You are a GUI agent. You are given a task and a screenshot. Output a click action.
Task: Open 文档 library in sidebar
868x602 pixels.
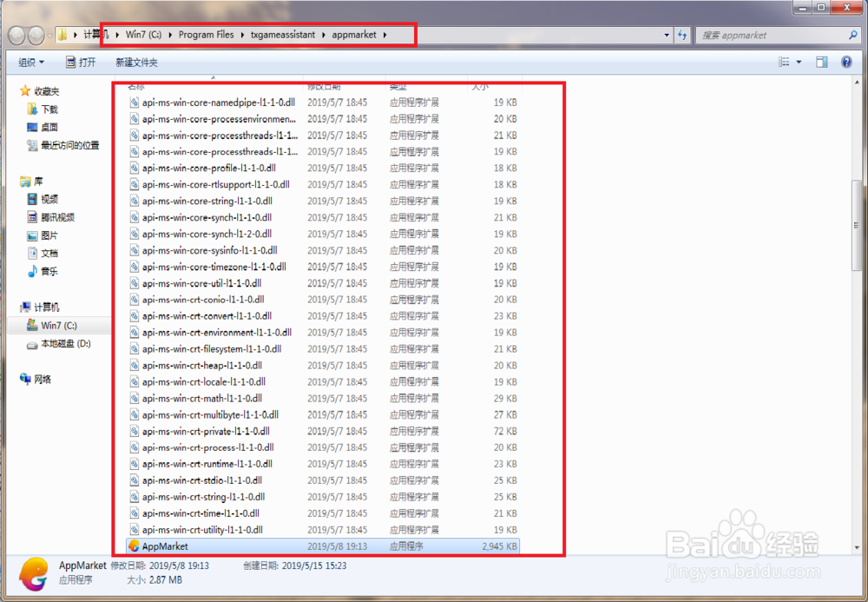tap(43, 253)
